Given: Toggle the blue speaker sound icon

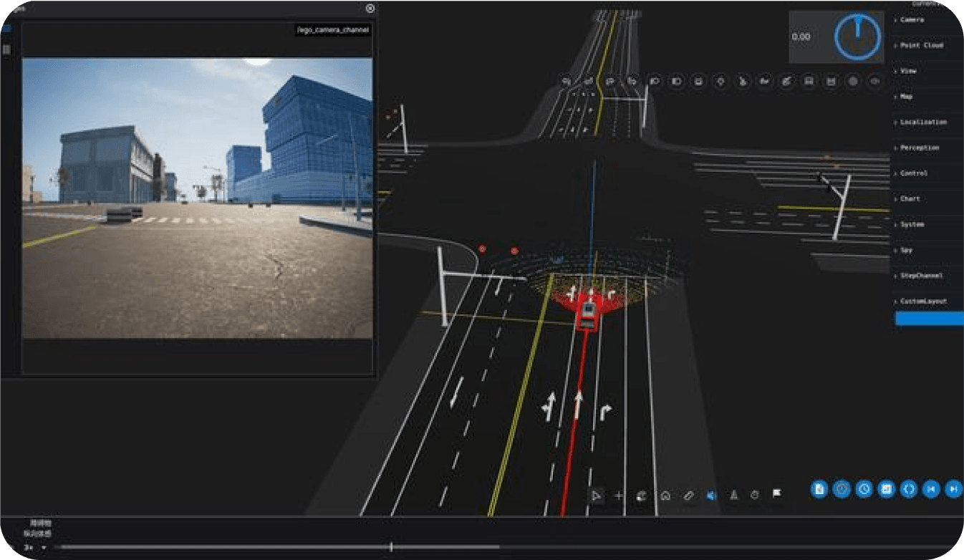Looking at the screenshot, I should tap(711, 495).
